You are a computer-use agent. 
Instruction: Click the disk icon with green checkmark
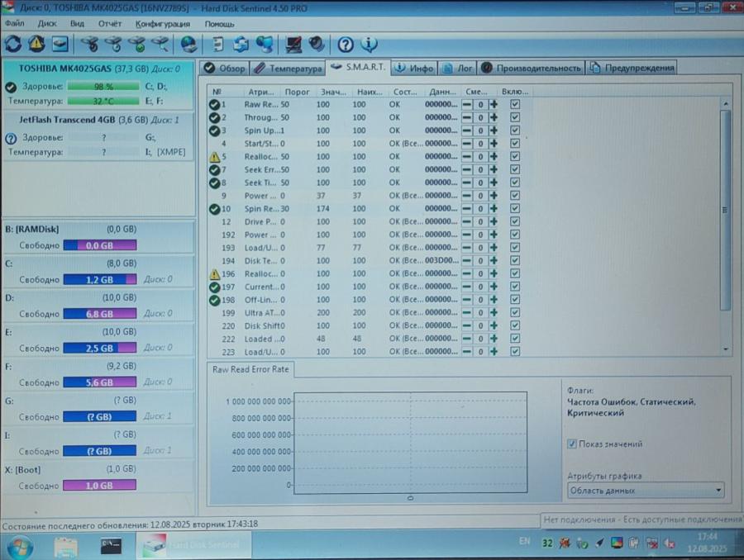pos(136,44)
